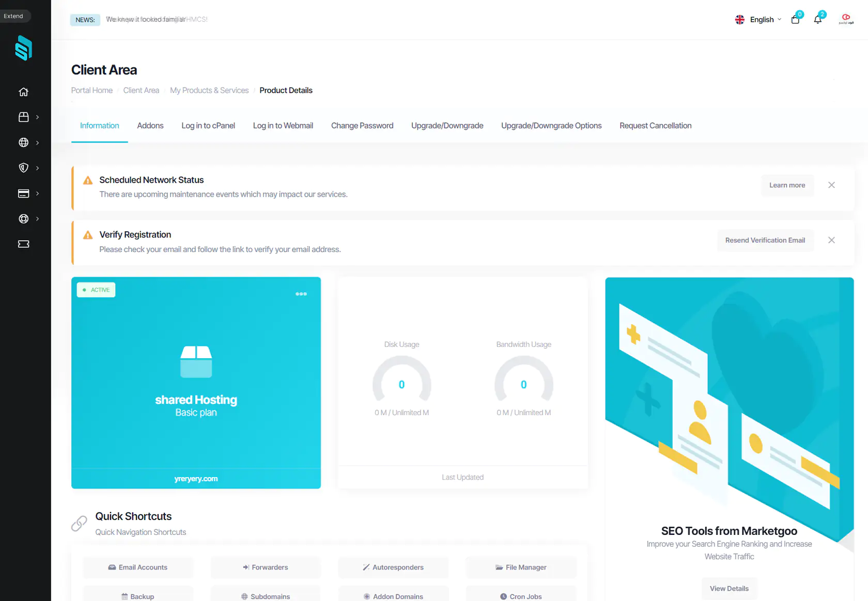This screenshot has height=601, width=868.
Task: Click the services box icon in the sidebar
Action: point(23,117)
